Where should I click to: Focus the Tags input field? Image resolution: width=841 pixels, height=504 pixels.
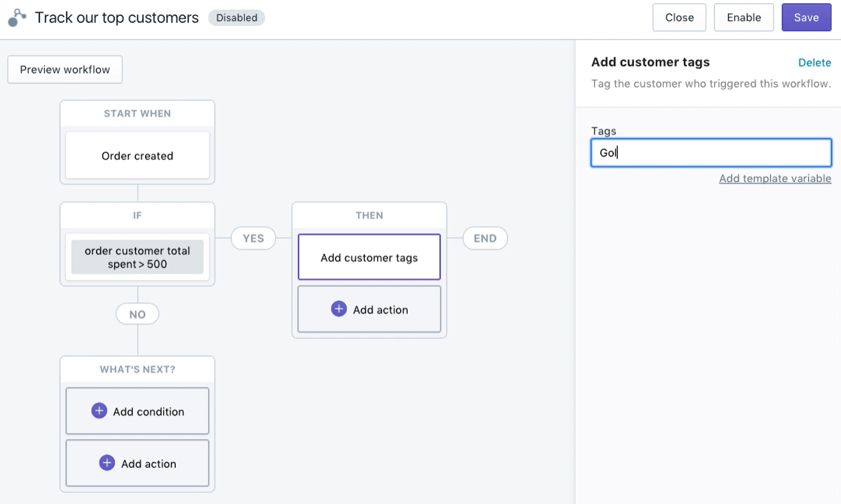click(711, 153)
